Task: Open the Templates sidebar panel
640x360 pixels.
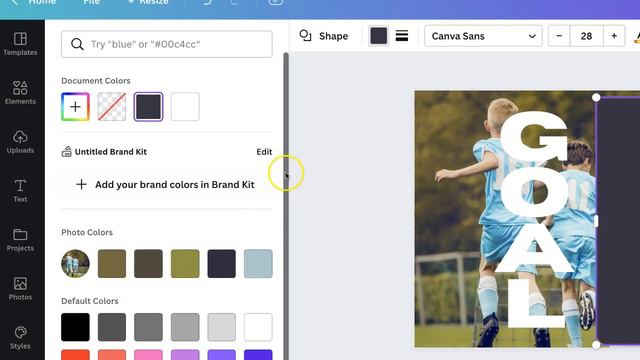Action: (20, 44)
